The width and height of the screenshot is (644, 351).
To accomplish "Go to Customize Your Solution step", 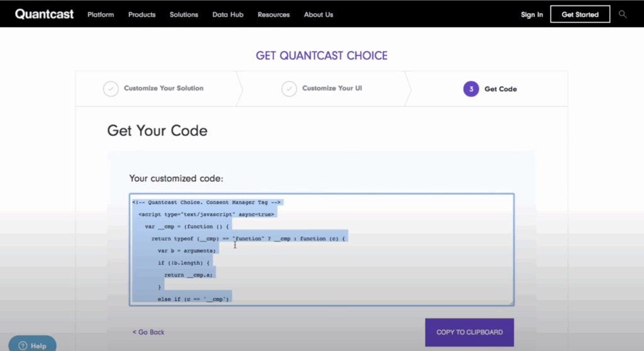I will [x=164, y=88].
